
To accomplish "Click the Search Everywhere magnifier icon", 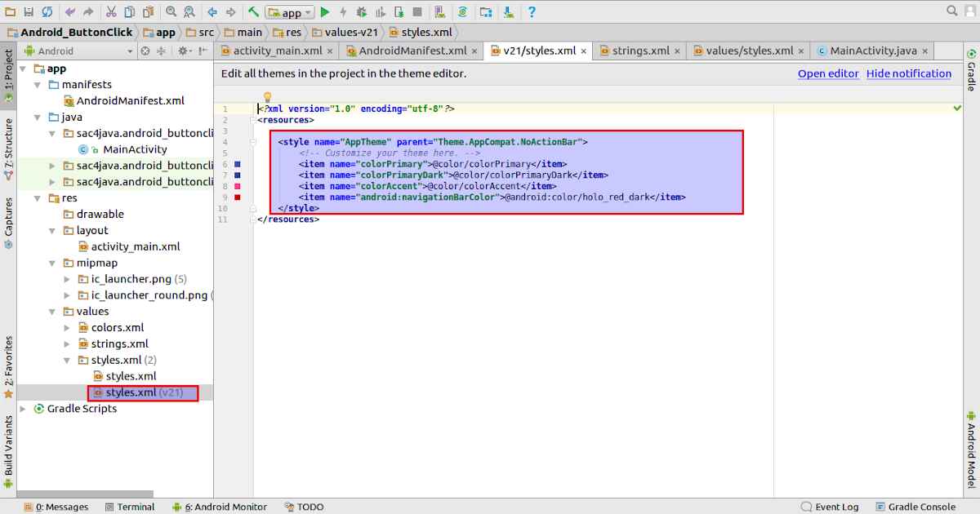I will 952,11.
